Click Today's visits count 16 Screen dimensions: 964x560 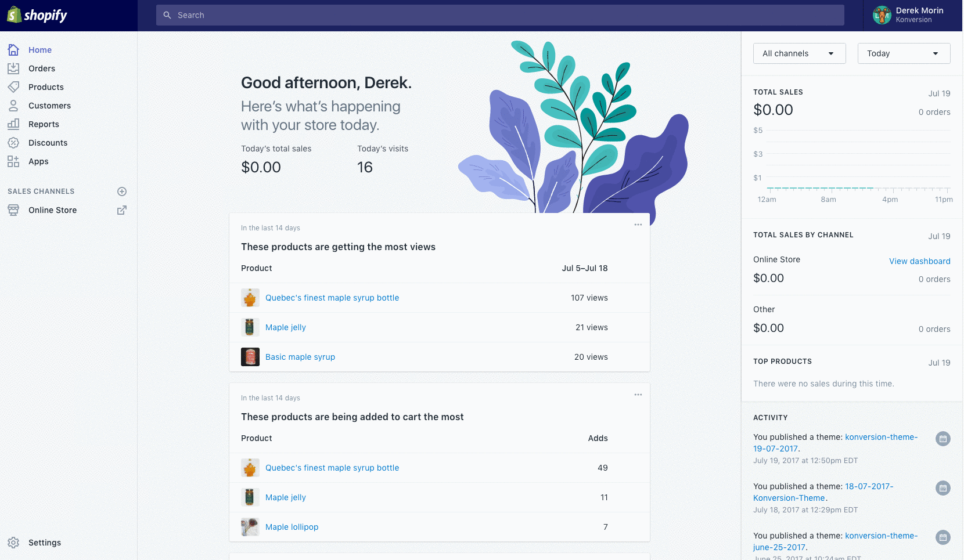(x=365, y=167)
